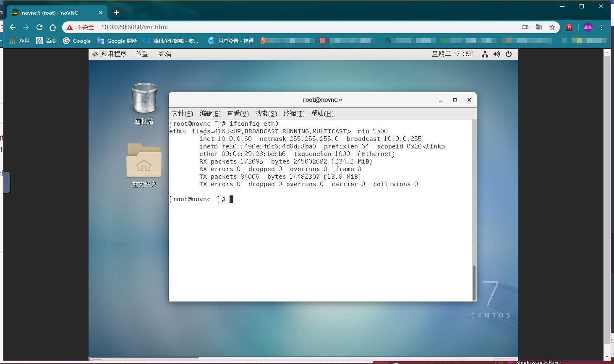Click the terminal vertical scrollbar thumb
614x364 pixels.
[474, 283]
